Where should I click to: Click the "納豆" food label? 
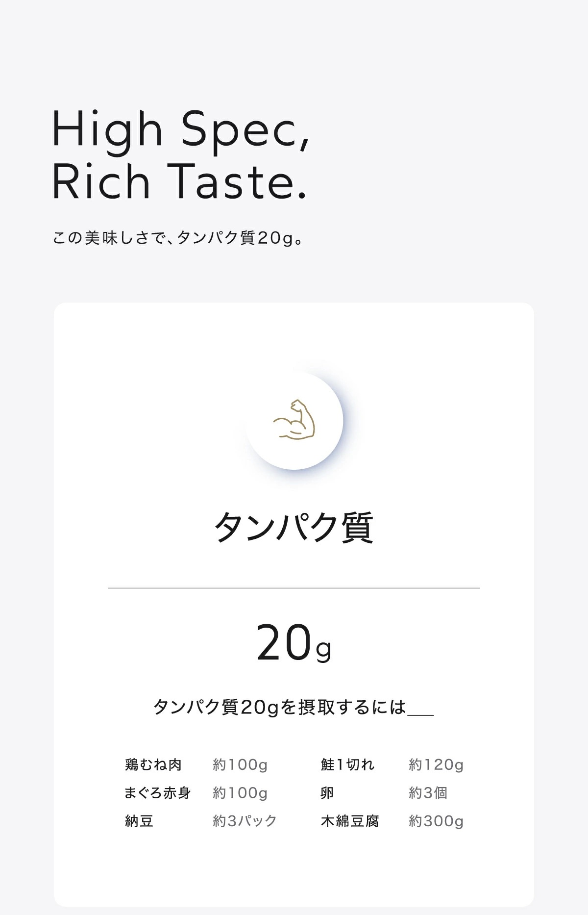pyautogui.click(x=139, y=821)
